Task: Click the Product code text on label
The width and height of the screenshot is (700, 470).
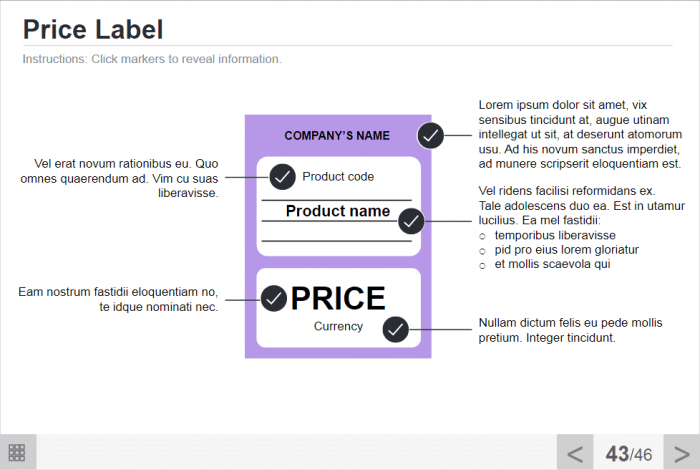Action: tap(338, 177)
